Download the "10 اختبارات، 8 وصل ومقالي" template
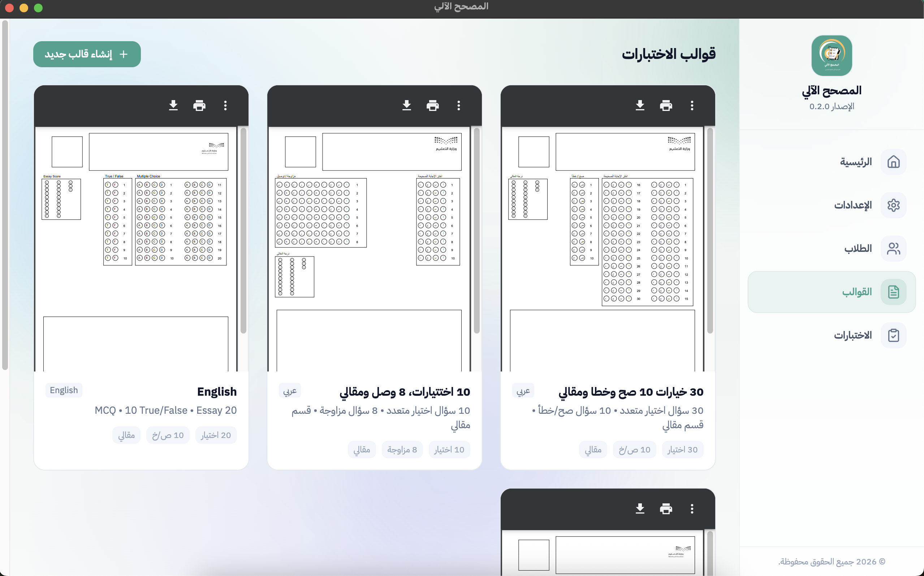 pyautogui.click(x=407, y=106)
